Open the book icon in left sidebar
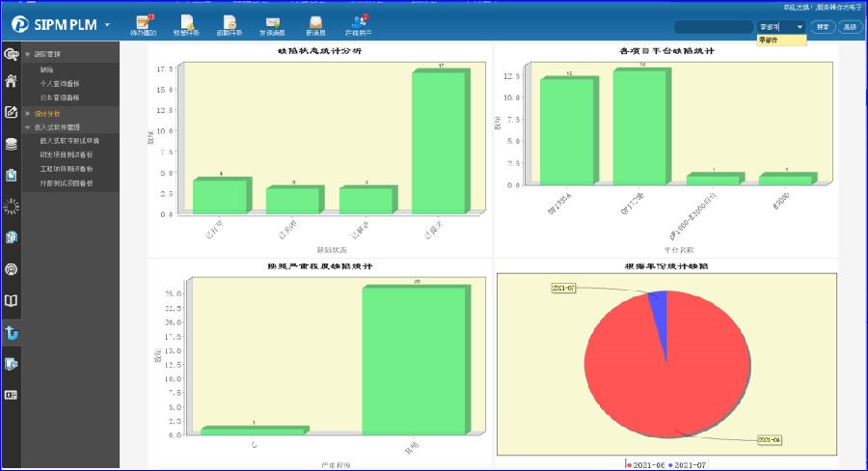 click(12, 301)
